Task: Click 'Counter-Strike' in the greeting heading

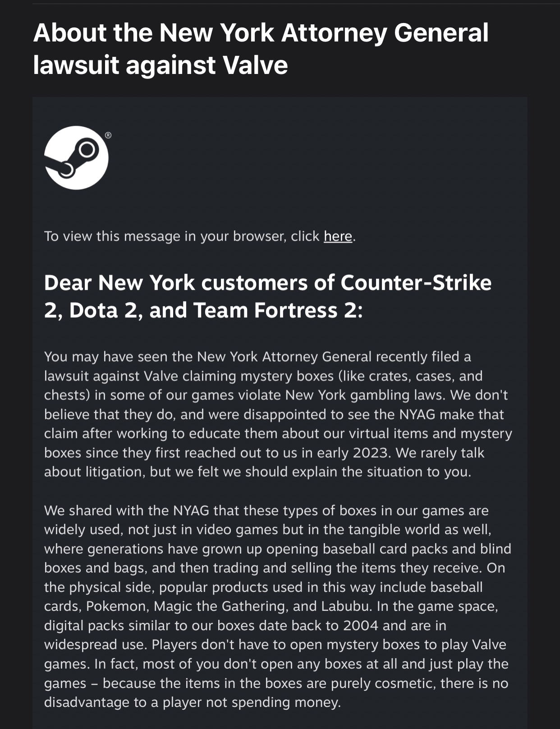Action: coord(416,283)
